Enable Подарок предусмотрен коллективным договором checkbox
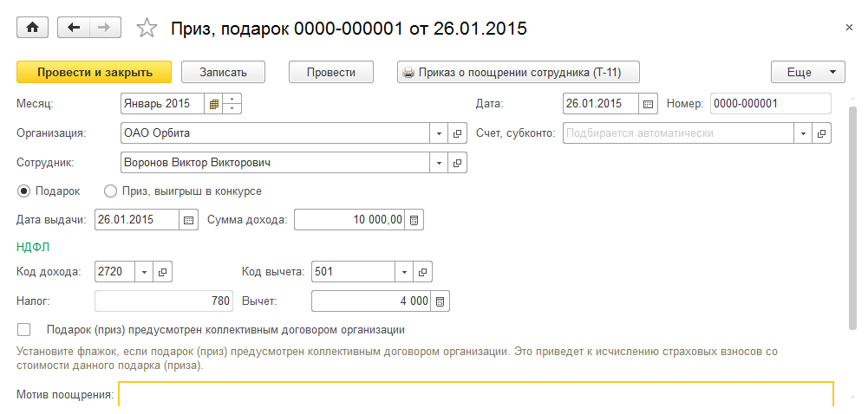The image size is (868, 414). [23, 329]
